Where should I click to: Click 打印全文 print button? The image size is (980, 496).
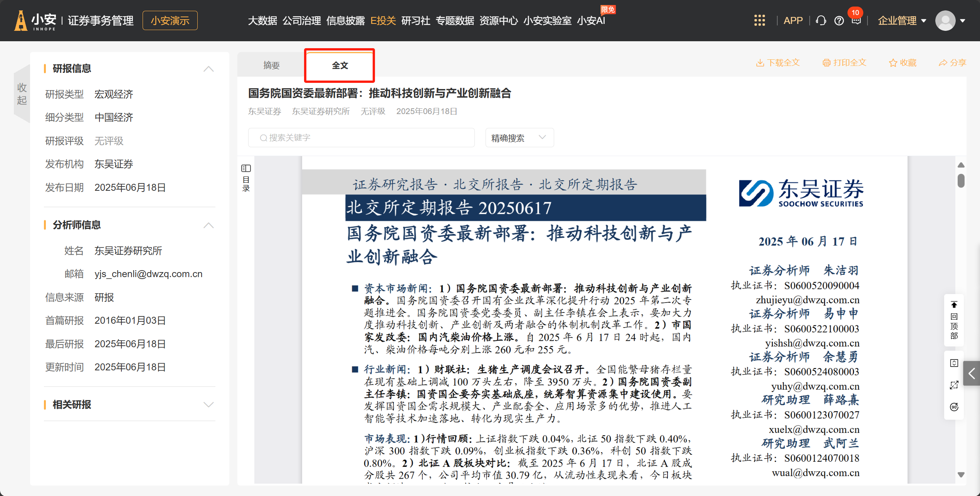[x=844, y=63]
